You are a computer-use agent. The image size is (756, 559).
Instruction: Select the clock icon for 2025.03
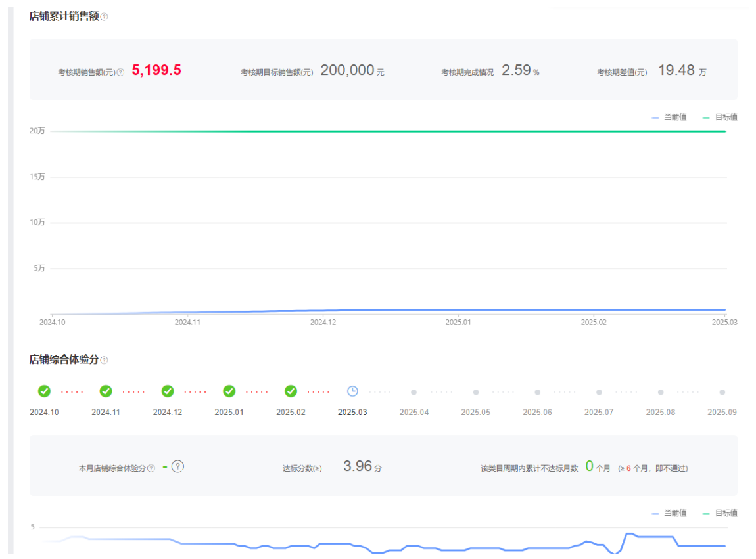coord(352,391)
